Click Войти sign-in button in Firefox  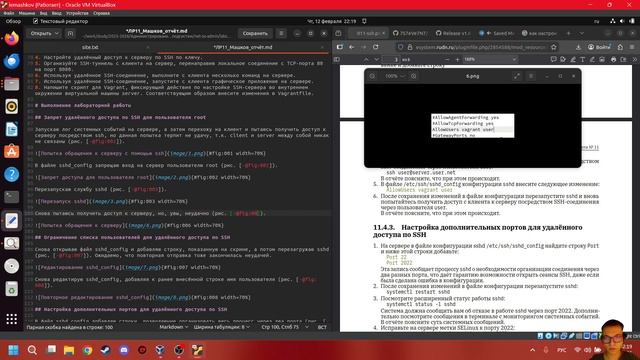coord(599,47)
